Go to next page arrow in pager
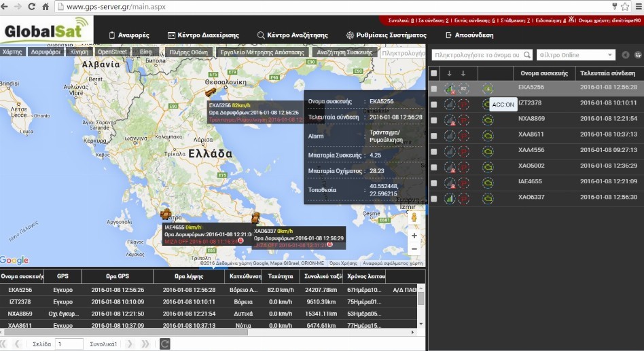 [x=129, y=344]
